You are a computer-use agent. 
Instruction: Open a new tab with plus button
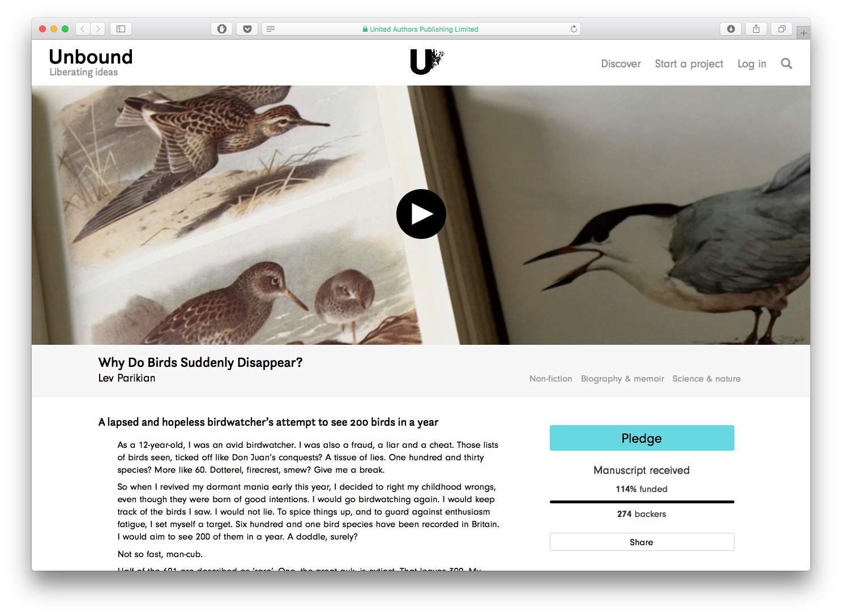803,33
